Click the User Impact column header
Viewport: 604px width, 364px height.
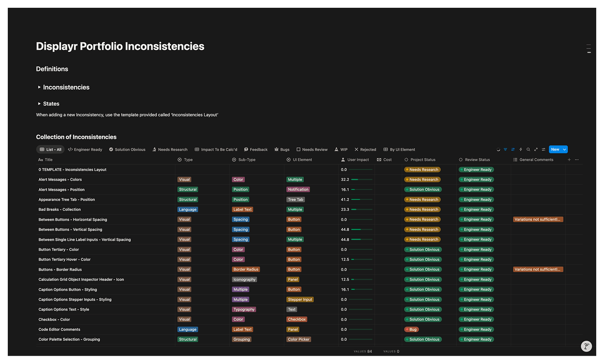(x=355, y=160)
